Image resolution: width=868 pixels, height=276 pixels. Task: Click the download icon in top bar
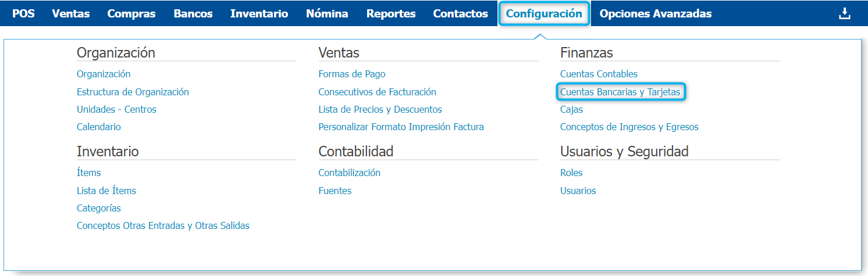[844, 13]
